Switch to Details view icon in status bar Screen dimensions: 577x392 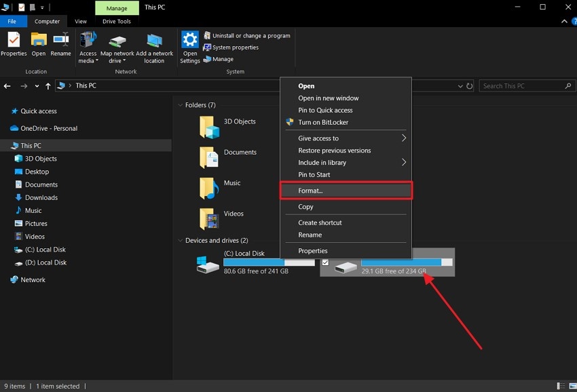(561, 386)
